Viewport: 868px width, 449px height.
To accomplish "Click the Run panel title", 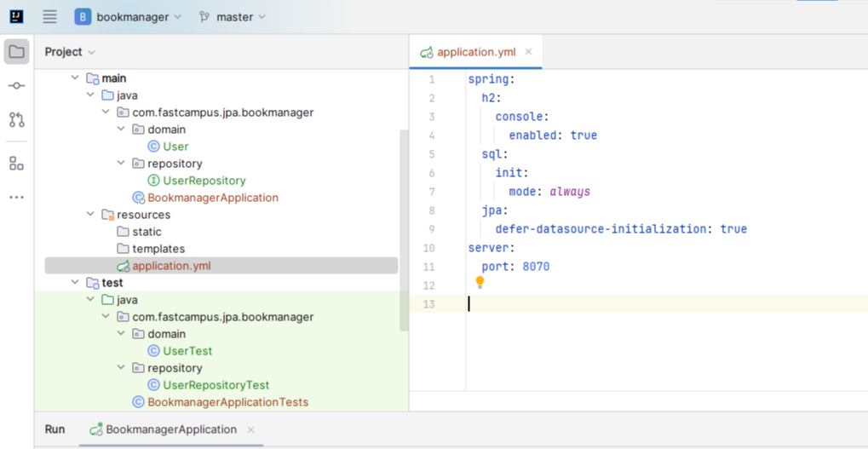I will point(55,429).
